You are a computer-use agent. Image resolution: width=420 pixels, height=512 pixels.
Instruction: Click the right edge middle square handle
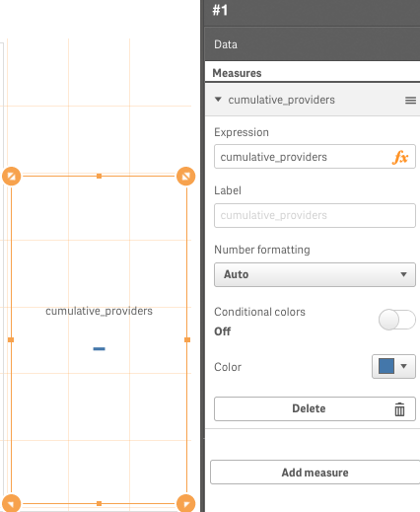[187, 339]
